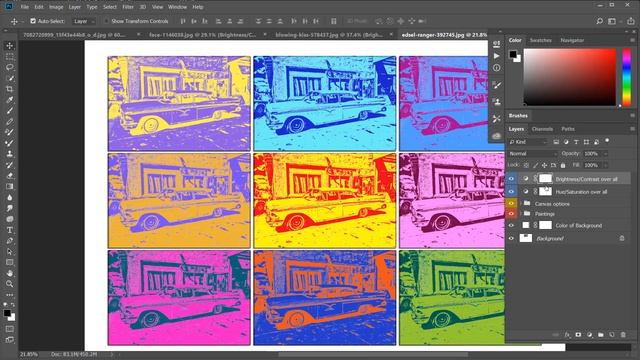The width and height of the screenshot is (640, 360).
Task: Switch to the Channels tab
Action: (542, 129)
